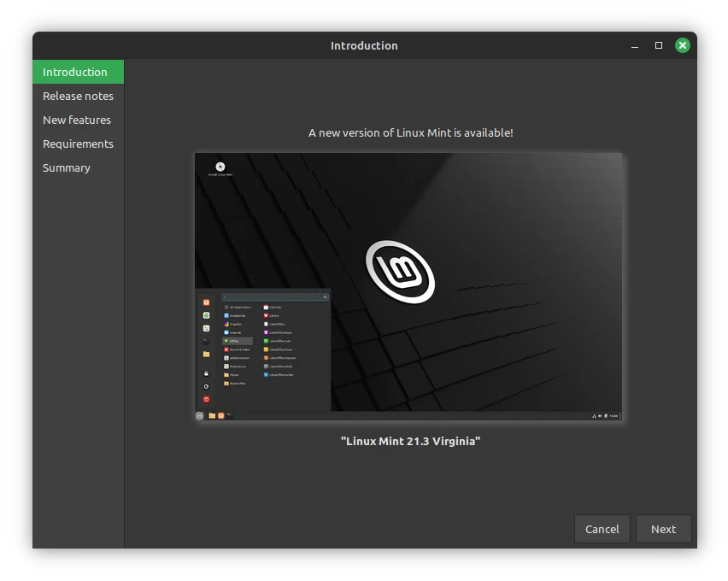Click the lock screen padlock icon
728x581 pixels.
coord(206,373)
